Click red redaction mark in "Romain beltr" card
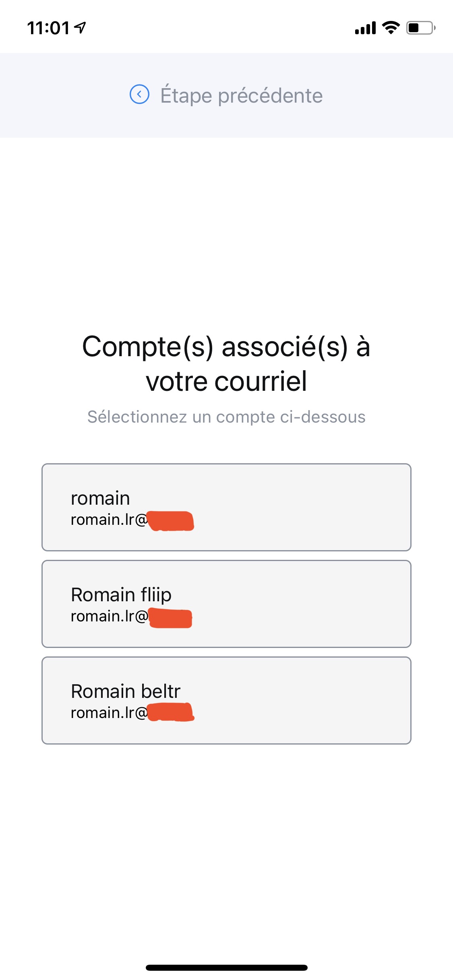The width and height of the screenshot is (453, 980). tap(171, 712)
